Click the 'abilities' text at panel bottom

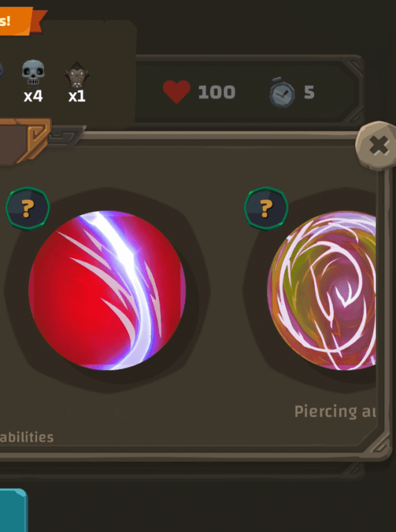pos(27,437)
